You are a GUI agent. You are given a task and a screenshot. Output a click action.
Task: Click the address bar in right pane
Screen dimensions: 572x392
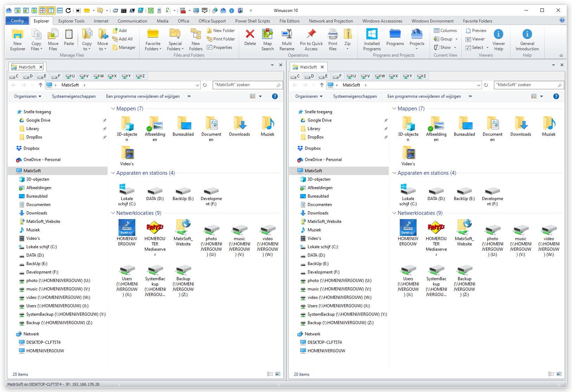pos(404,85)
